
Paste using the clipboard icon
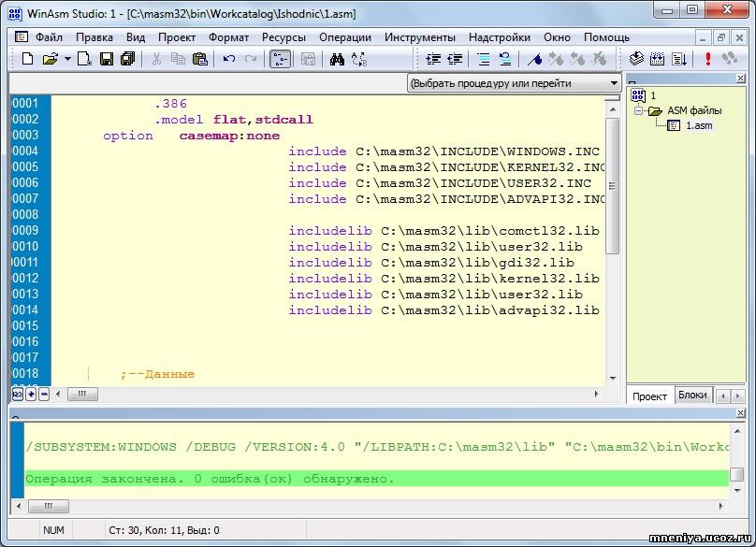(199, 59)
